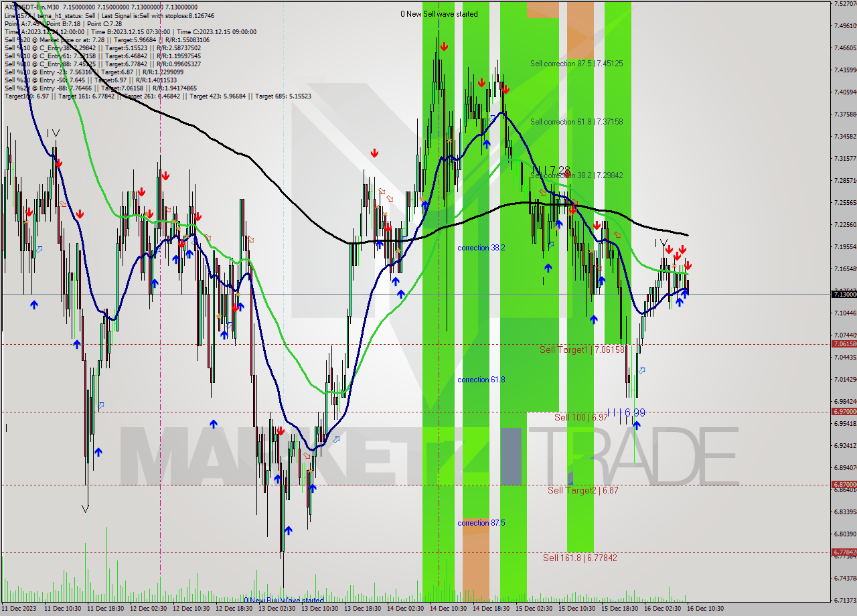The image size is (857, 616).
Task: Click '16 Dec 02:30' on the time axis
Action: point(663,609)
